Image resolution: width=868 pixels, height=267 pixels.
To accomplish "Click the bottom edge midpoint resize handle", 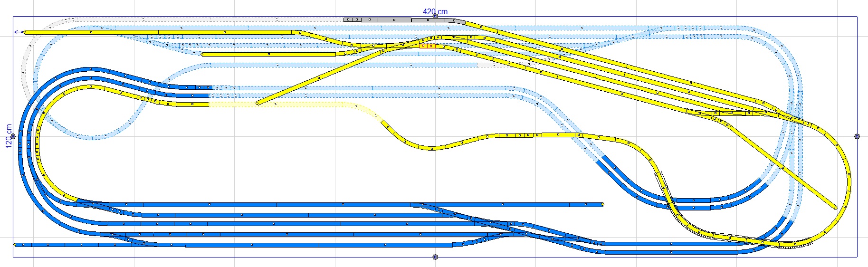I will coord(435,257).
